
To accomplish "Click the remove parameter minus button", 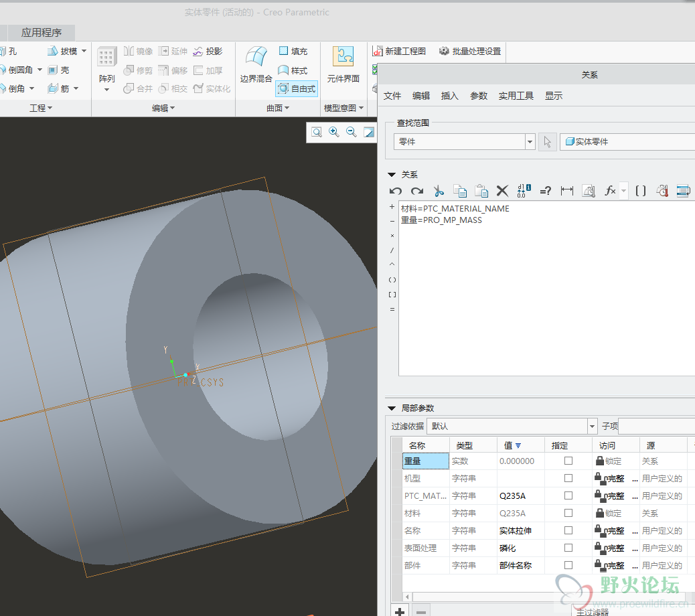I will click(x=421, y=612).
